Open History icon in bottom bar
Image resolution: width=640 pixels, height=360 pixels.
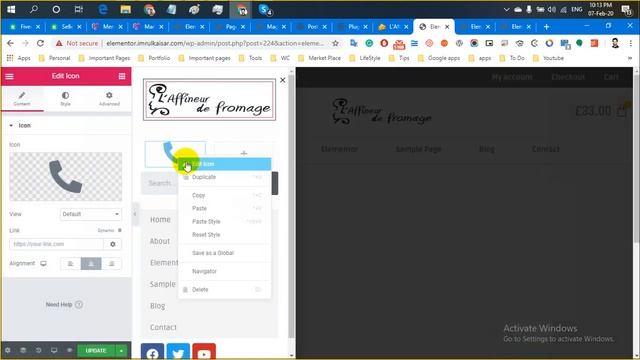[x=38, y=351]
